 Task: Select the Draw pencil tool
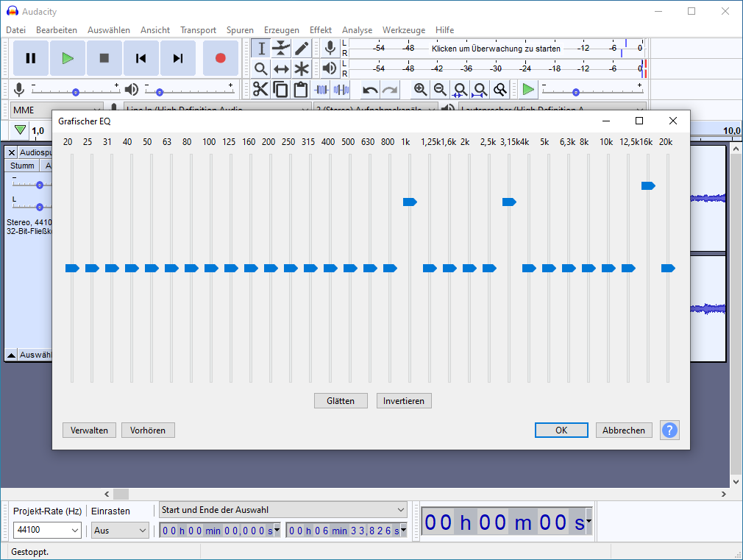[302, 49]
